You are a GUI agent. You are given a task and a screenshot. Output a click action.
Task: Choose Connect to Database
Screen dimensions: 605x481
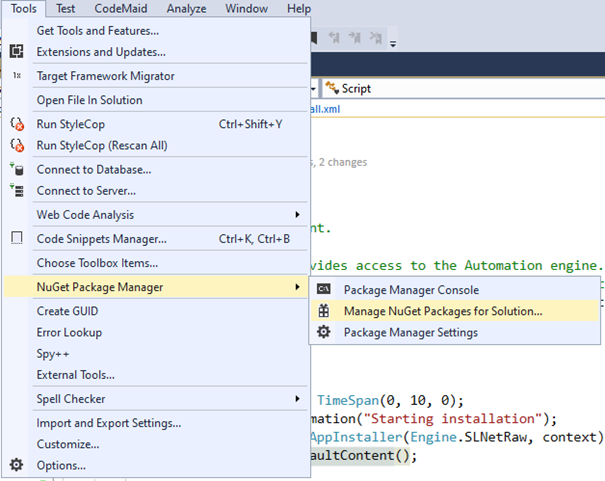[156, 169]
